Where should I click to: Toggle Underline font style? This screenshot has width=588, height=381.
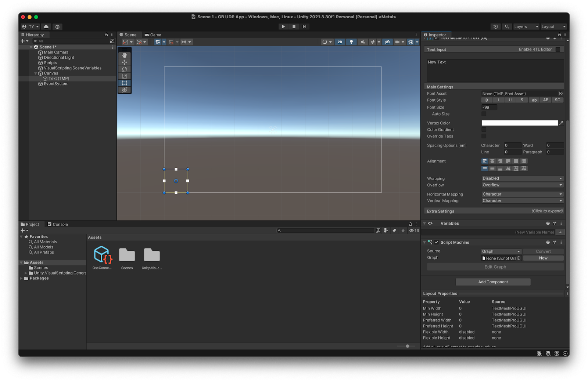(510, 100)
